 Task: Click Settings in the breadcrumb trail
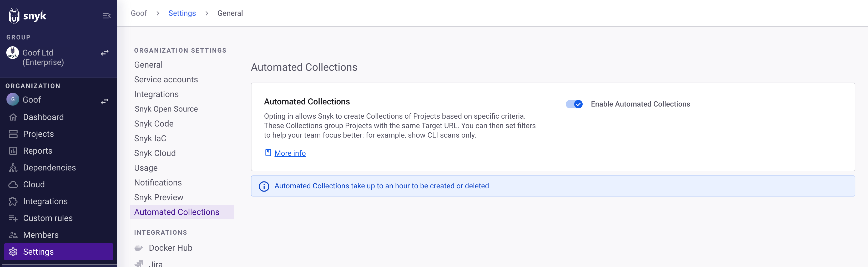[182, 13]
